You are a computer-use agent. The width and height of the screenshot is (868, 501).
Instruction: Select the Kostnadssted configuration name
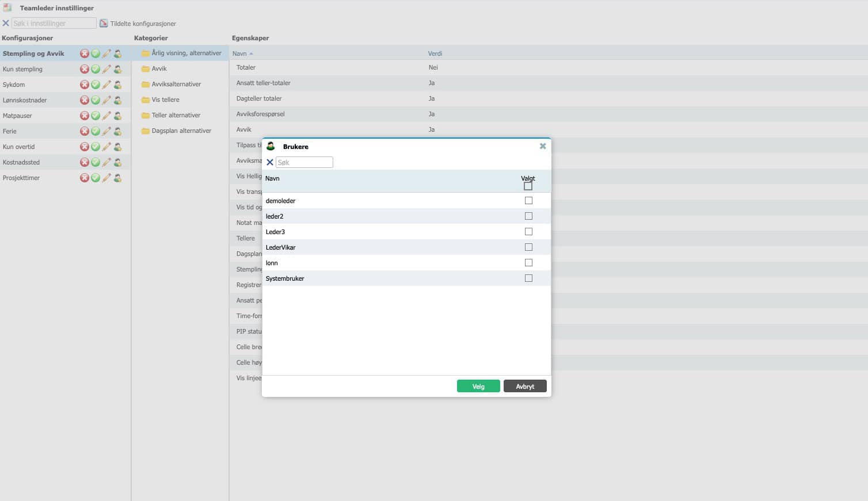(x=21, y=162)
